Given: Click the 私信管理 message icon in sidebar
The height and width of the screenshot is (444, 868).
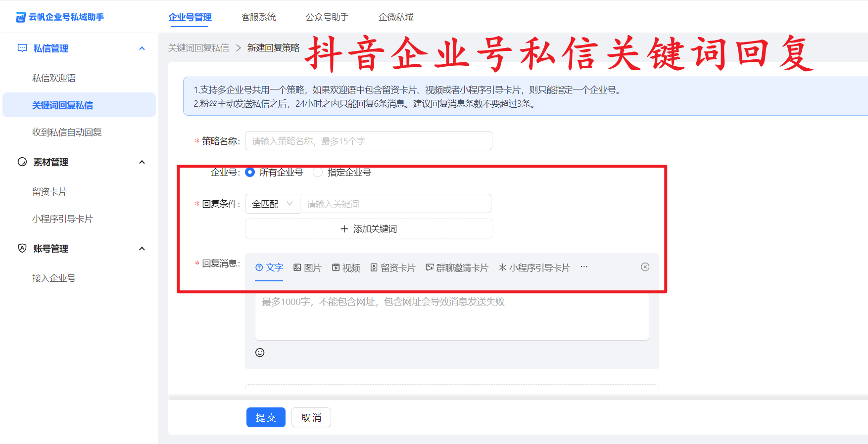Looking at the screenshot, I should pos(22,48).
